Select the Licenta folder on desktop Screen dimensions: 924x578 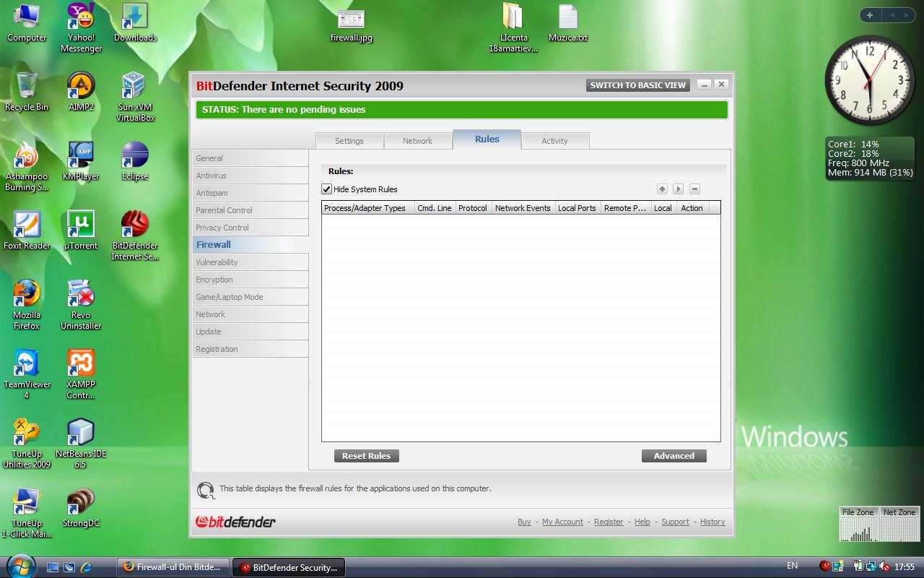[x=513, y=29]
